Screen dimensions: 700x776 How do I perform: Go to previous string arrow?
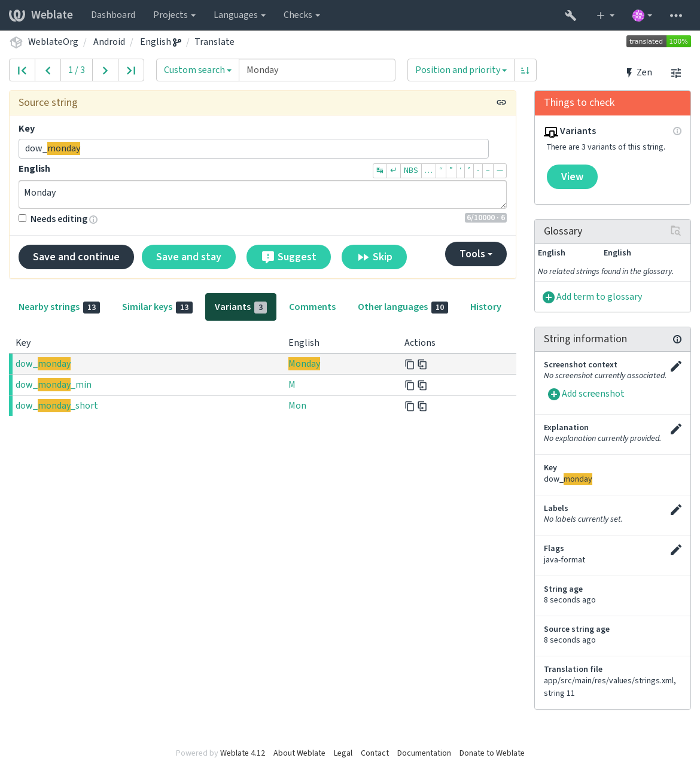(x=48, y=70)
